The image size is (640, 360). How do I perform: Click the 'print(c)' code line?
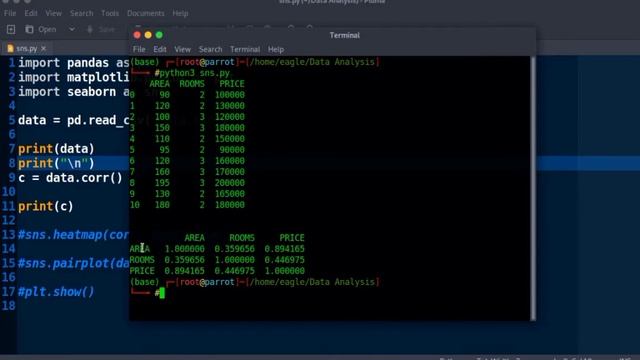coord(46,207)
